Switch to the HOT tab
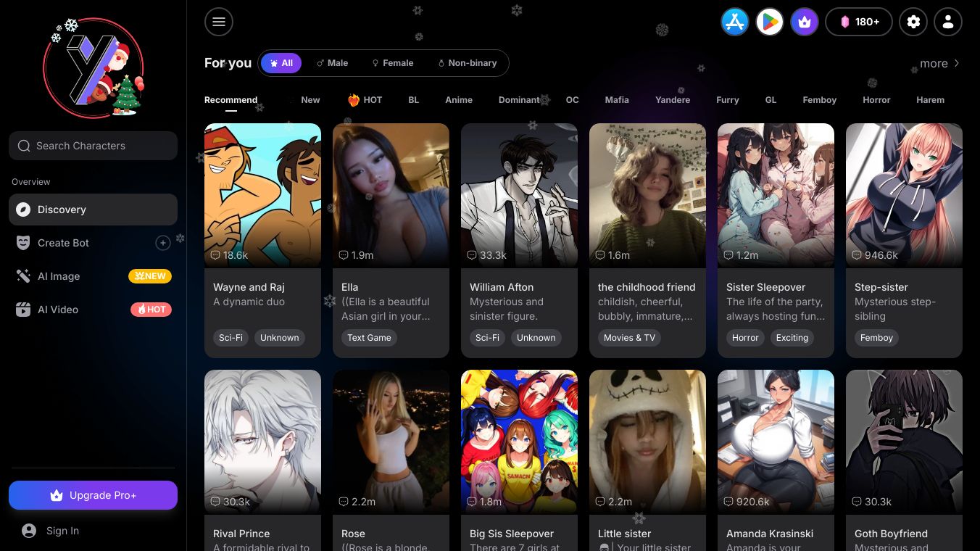980x551 pixels. [x=365, y=100]
